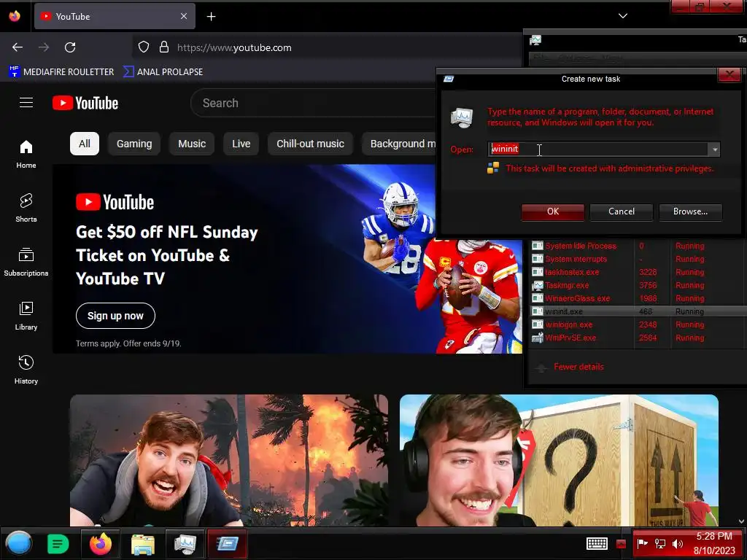Open a new browser tab with plus
Viewport: 747px width, 560px height.
tap(211, 17)
